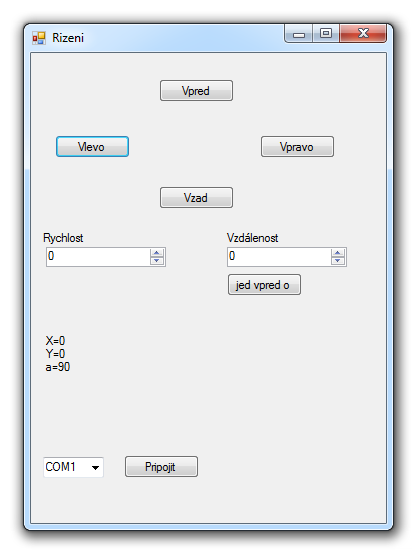
Task: Increase Vzdálenost with the up arrow
Action: (x=338, y=253)
